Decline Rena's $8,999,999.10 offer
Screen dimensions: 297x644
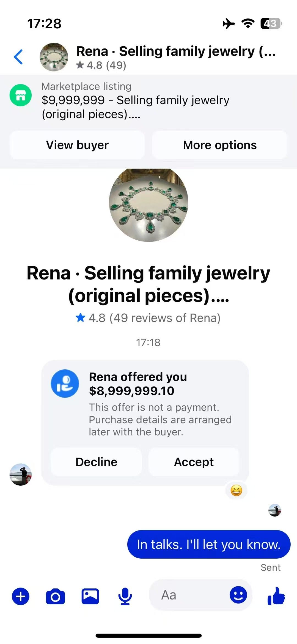(96, 462)
